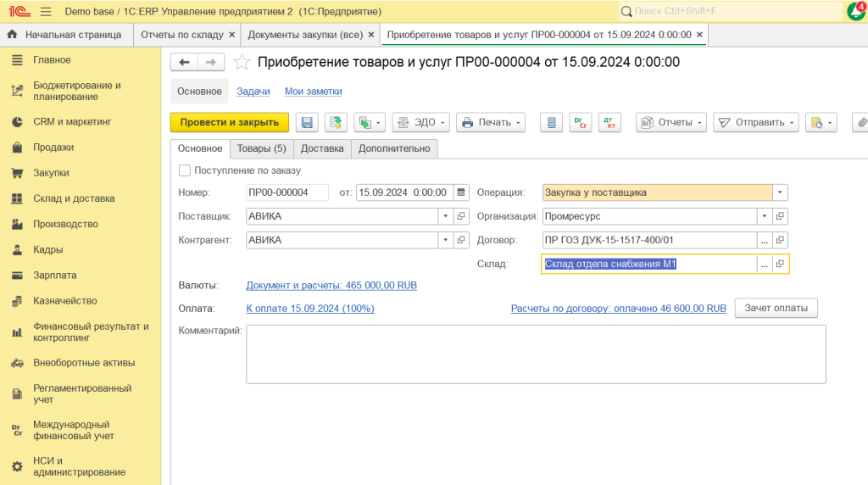Open К оплате 15.09.2024 (100%) link

[x=310, y=309]
